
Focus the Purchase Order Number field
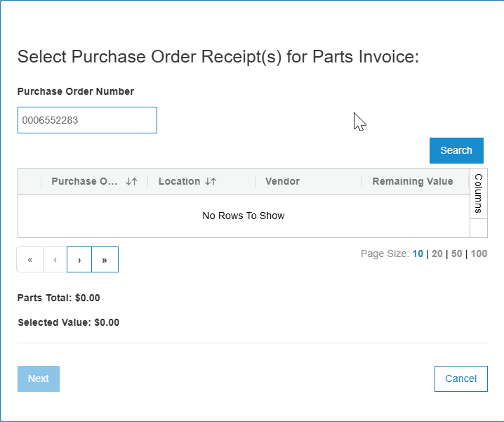pos(87,120)
